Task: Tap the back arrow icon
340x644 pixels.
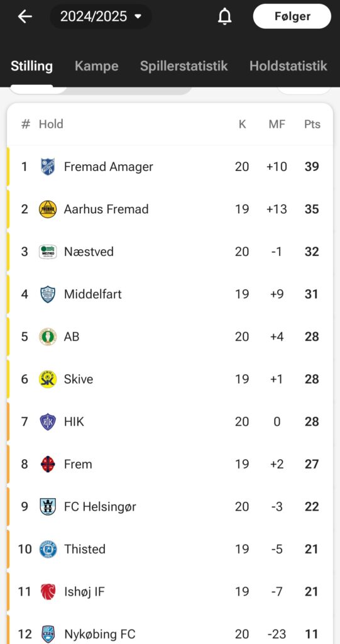Action: point(25,16)
